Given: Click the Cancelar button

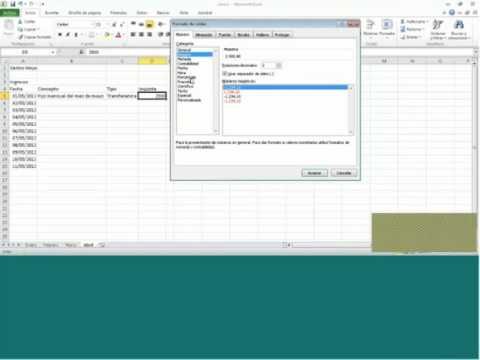Looking at the screenshot, I should pos(344,173).
